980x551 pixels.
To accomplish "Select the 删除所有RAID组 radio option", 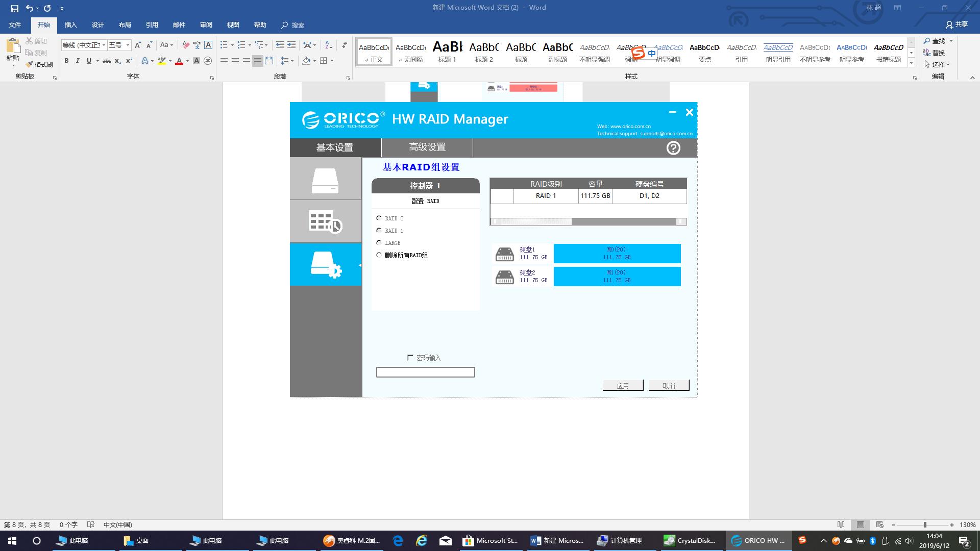I will point(379,255).
